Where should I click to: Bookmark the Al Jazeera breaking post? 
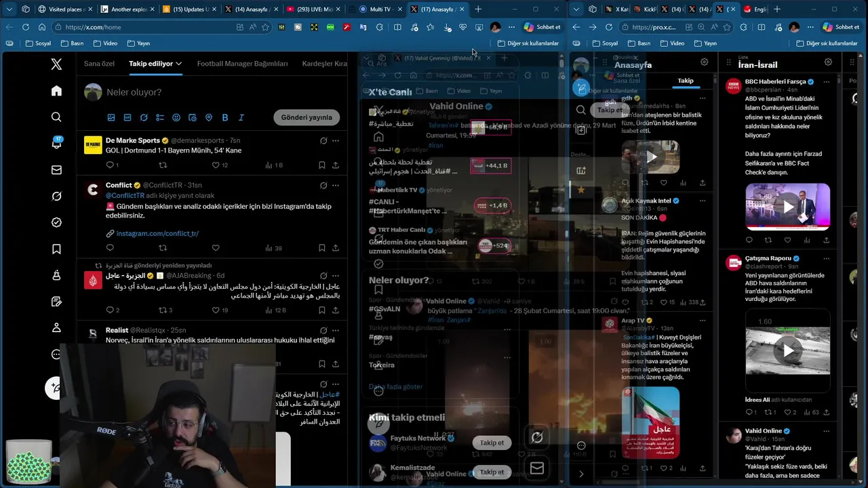click(x=321, y=310)
